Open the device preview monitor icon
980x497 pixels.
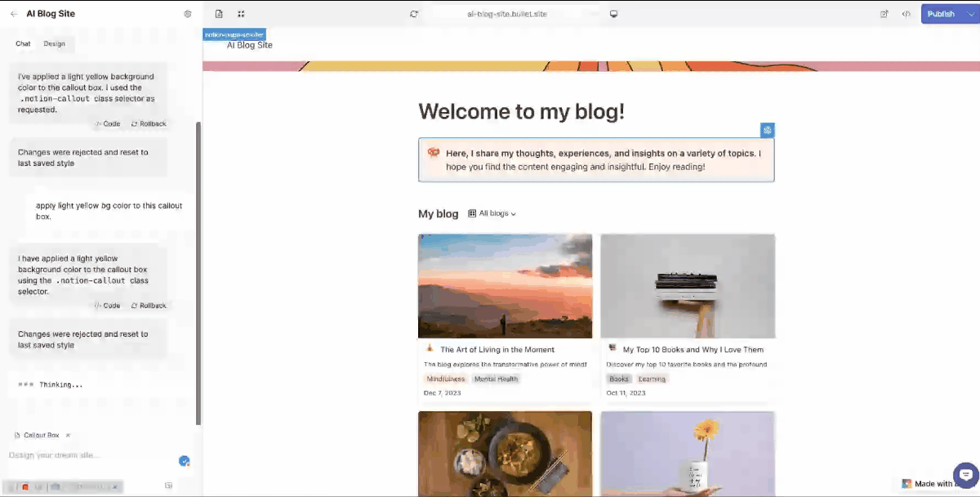(613, 14)
